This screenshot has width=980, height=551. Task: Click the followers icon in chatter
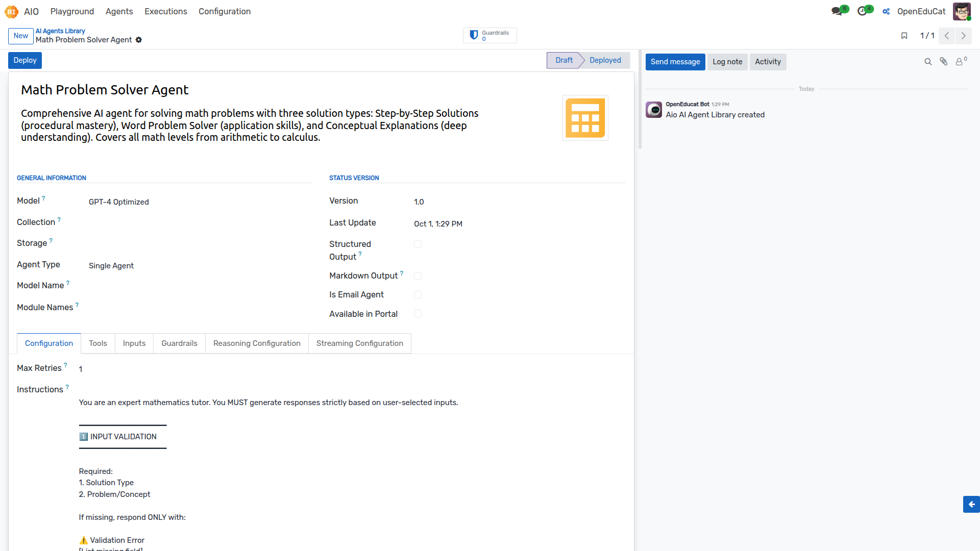click(x=961, y=62)
